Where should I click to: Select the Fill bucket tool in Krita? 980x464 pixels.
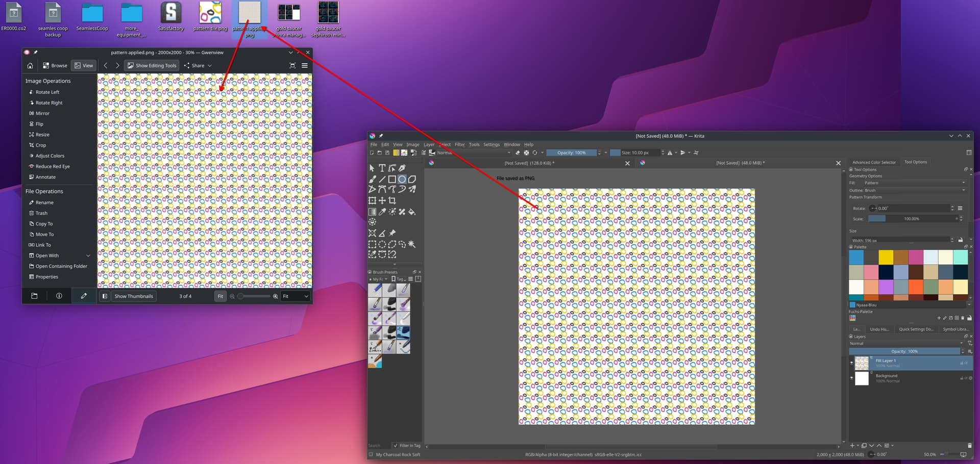pos(412,212)
